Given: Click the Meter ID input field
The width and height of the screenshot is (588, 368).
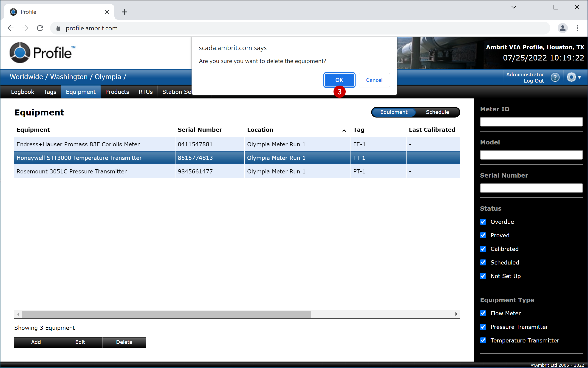Looking at the screenshot, I should 531,122.
